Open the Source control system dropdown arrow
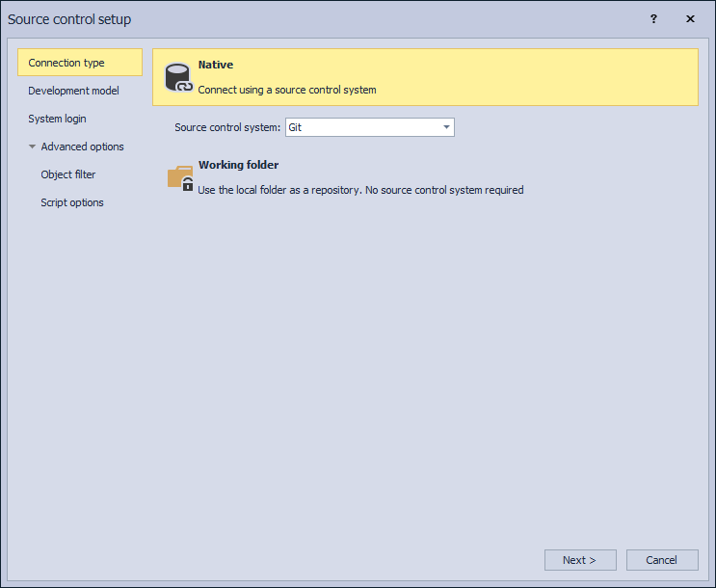The height and width of the screenshot is (588, 716). pos(446,127)
